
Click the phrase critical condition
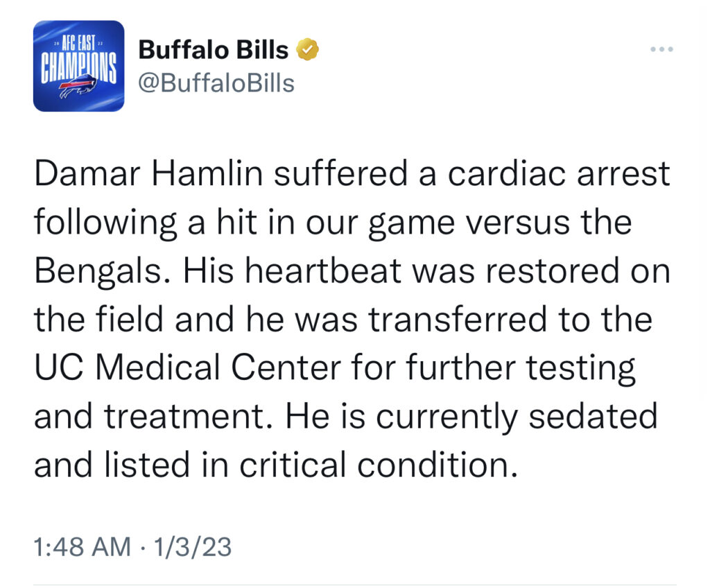(x=378, y=465)
